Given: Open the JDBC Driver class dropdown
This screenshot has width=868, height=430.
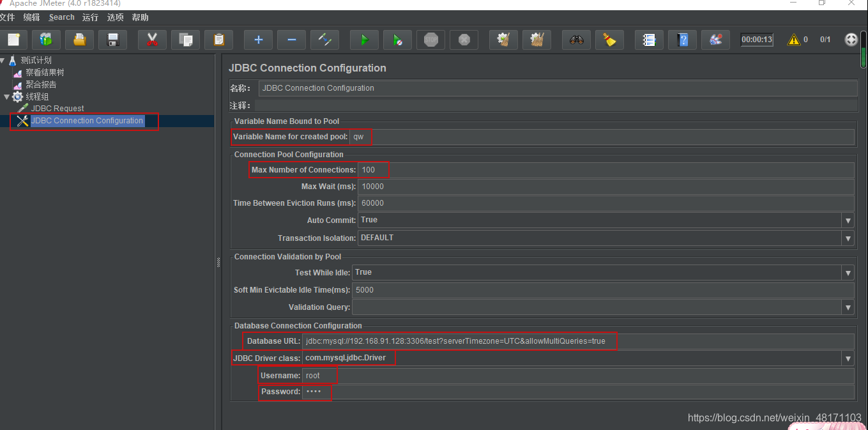Looking at the screenshot, I should pos(848,358).
